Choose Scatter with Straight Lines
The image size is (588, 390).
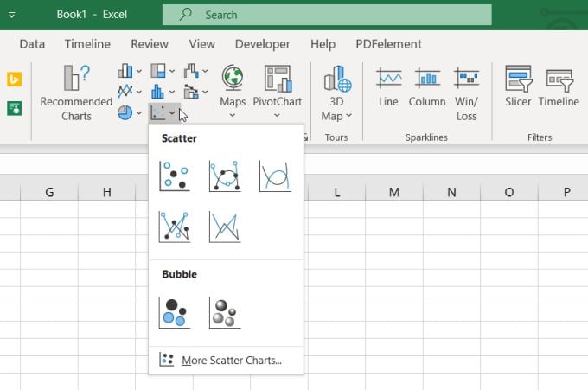click(x=225, y=227)
